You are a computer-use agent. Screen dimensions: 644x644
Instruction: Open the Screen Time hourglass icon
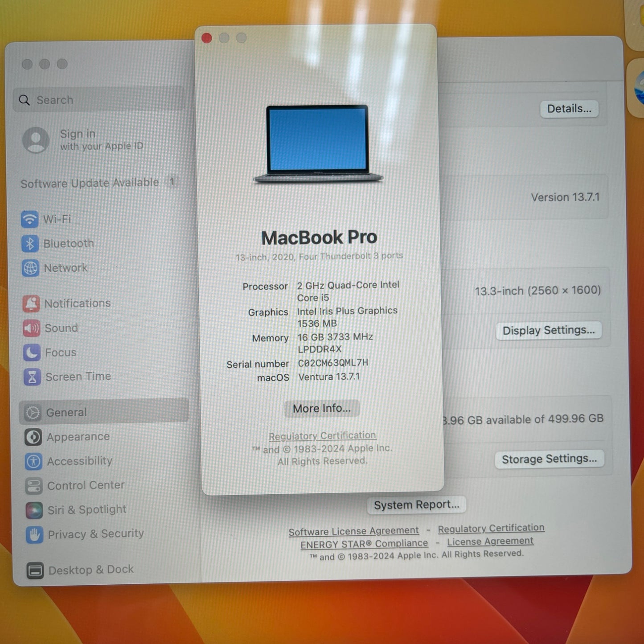coord(32,377)
